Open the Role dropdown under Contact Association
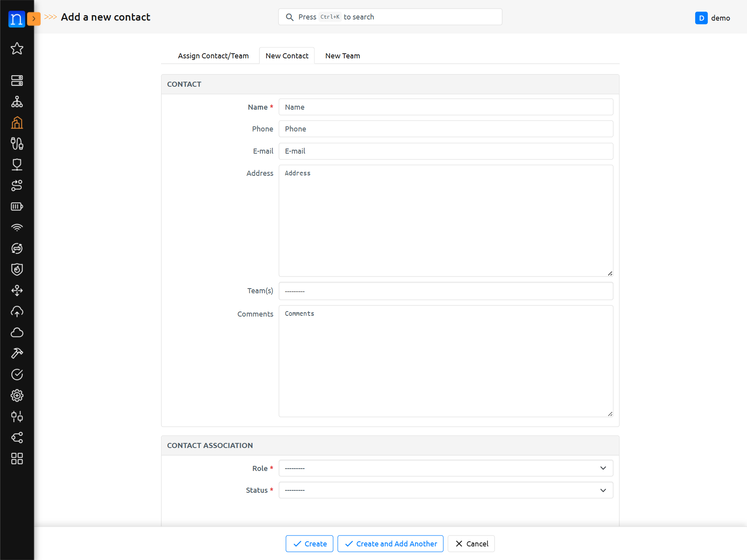 pyautogui.click(x=445, y=468)
